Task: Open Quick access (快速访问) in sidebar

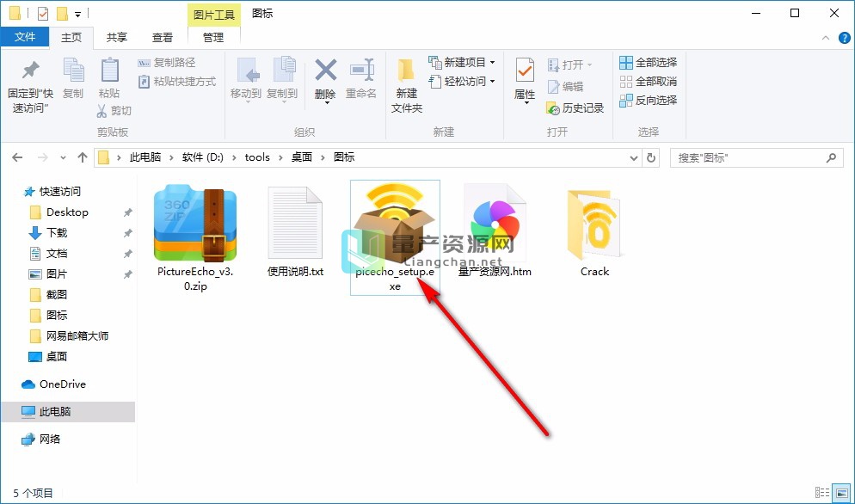Action: [52, 192]
